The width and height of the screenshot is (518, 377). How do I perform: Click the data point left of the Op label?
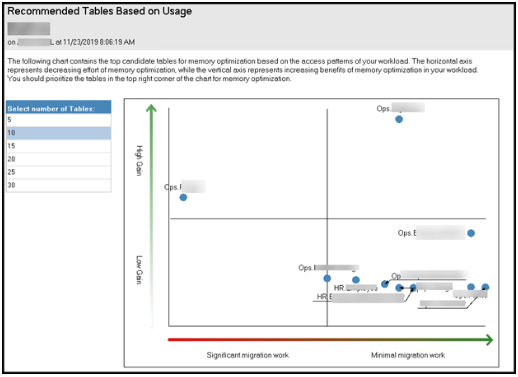pos(384,284)
